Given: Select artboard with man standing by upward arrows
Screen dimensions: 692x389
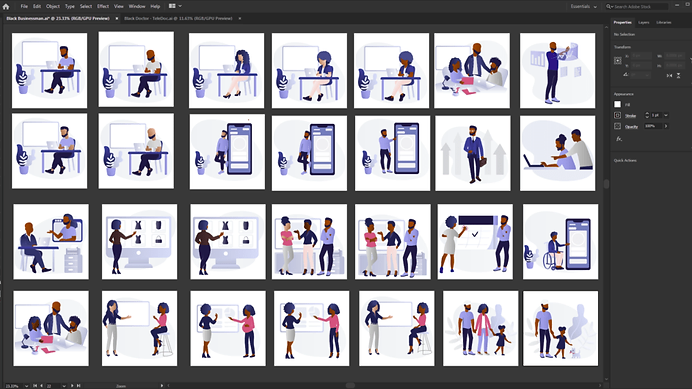Looking at the screenshot, I should (473, 153).
